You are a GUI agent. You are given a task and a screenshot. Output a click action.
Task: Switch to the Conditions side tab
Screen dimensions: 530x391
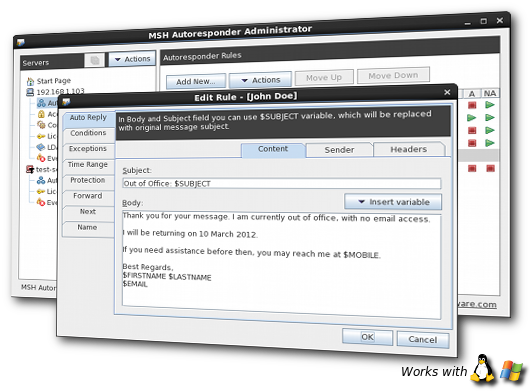click(x=88, y=133)
